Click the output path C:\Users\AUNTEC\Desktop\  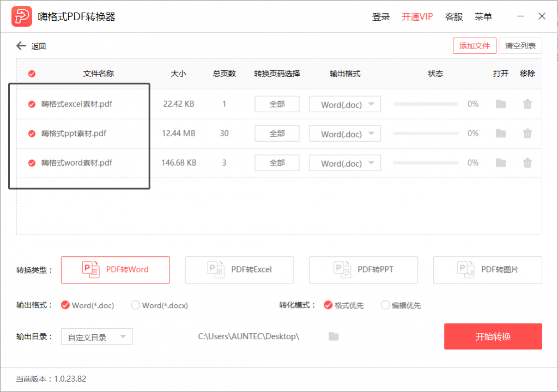(248, 336)
